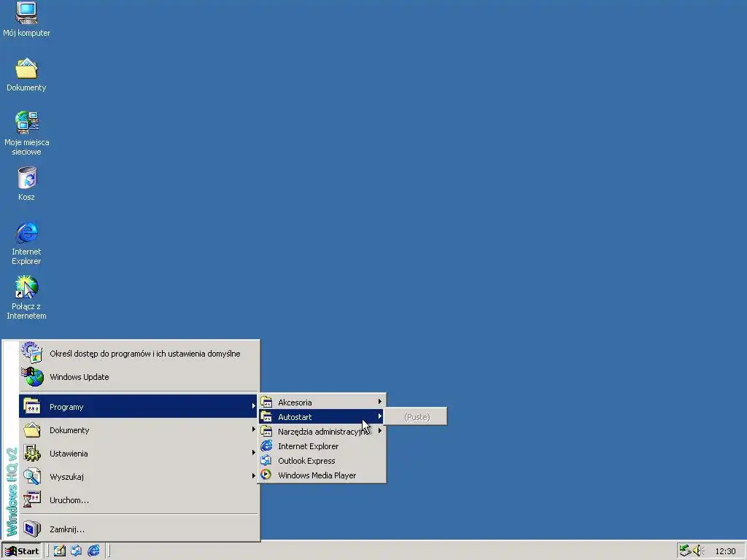Image resolution: width=747 pixels, height=560 pixels.
Task: Click the volume speaker tray icon
Action: (x=698, y=551)
